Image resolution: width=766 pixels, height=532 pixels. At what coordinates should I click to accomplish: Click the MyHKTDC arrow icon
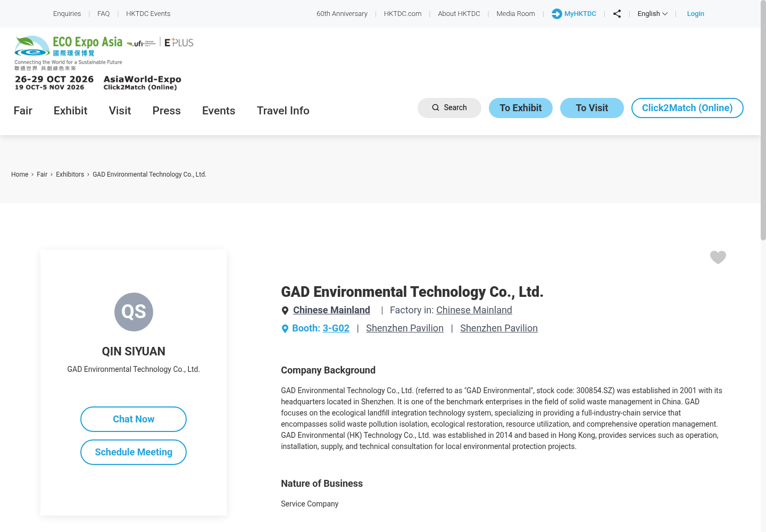(x=557, y=14)
